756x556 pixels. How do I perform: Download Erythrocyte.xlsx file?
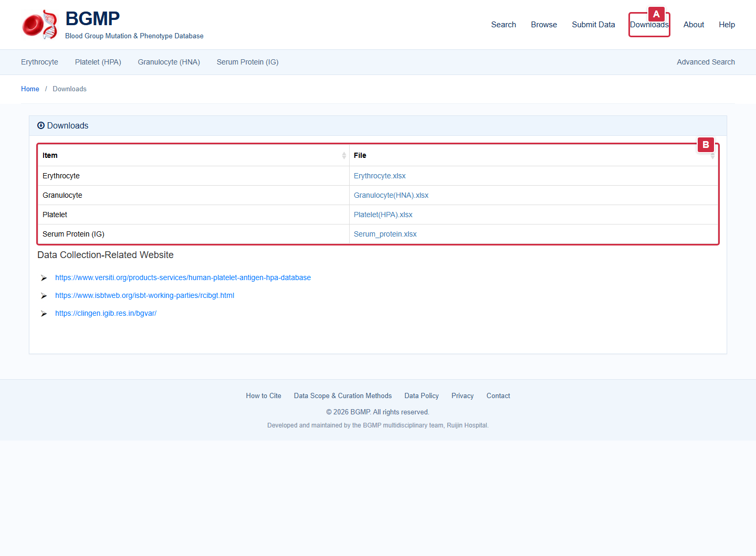point(380,176)
